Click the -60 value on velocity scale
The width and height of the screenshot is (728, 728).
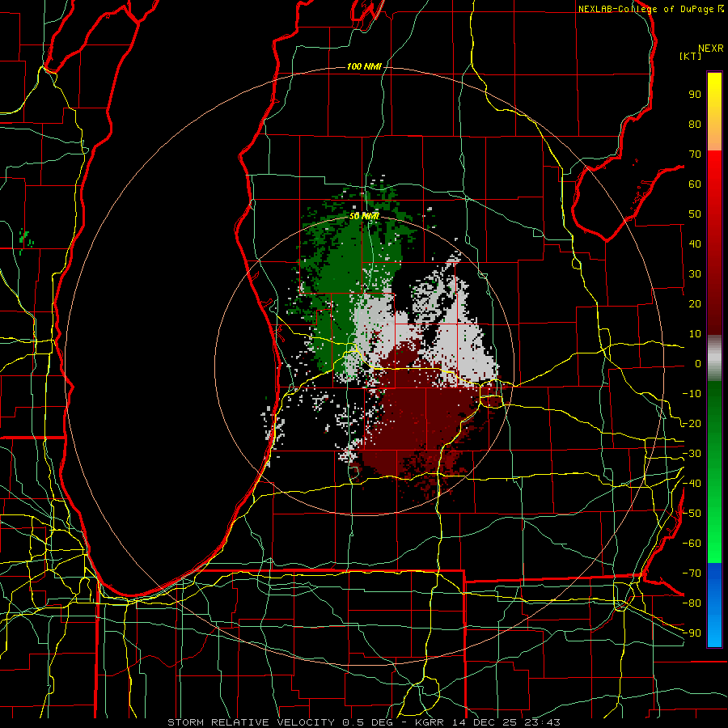coord(692,544)
